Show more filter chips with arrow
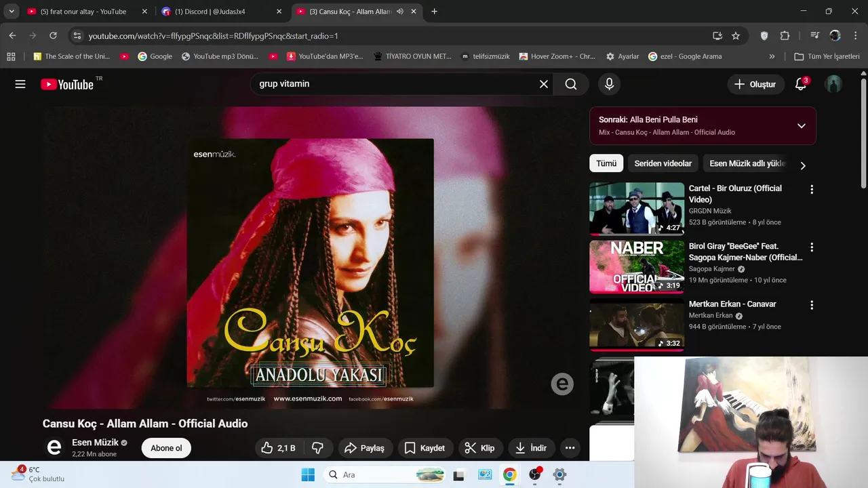 [x=803, y=165]
